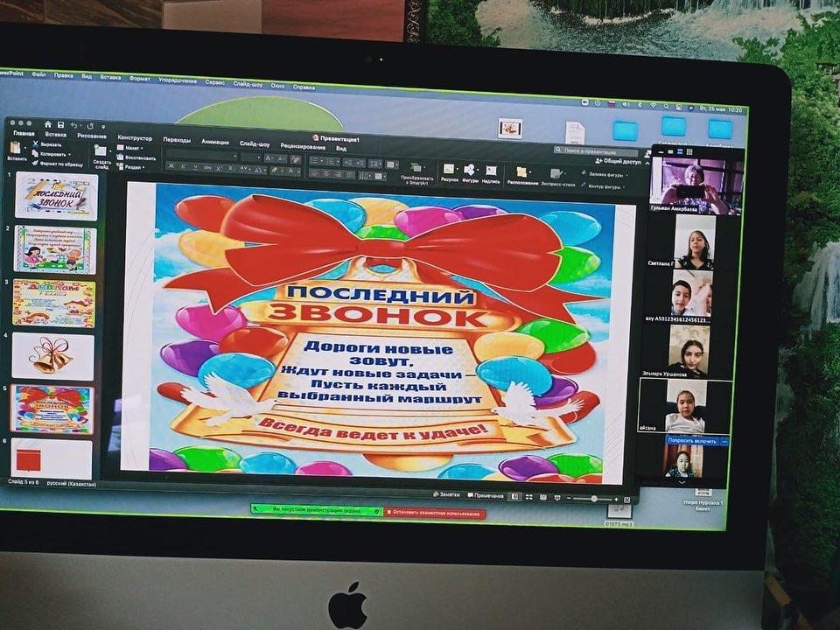Image resolution: width=840 pixels, height=630 pixels.
Task: Click the Попросить включить button in Zoom
Action: [x=691, y=441]
